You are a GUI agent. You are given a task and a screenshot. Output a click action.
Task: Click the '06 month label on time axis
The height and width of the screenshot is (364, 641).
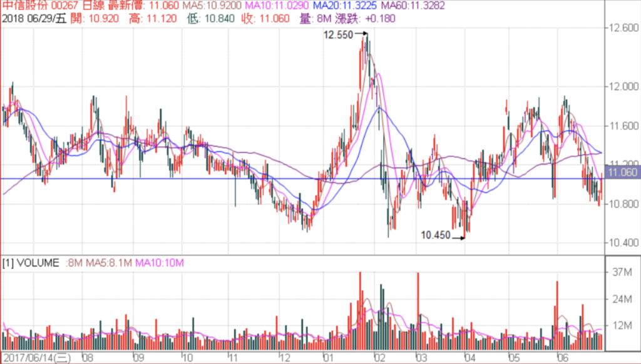point(563,358)
